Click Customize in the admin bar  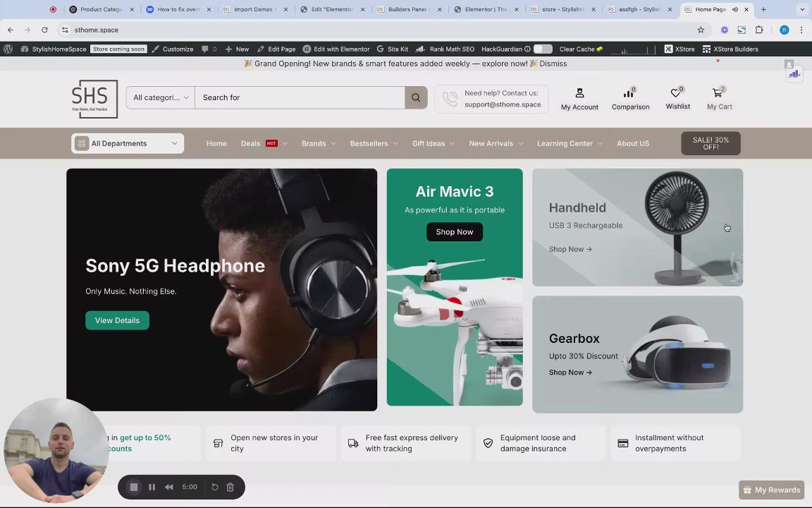pos(173,49)
